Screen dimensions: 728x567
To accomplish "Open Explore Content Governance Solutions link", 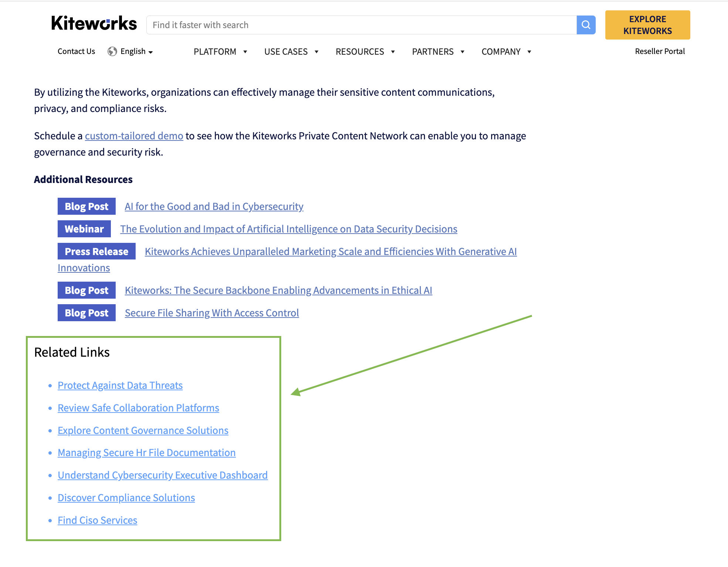I will tap(143, 430).
